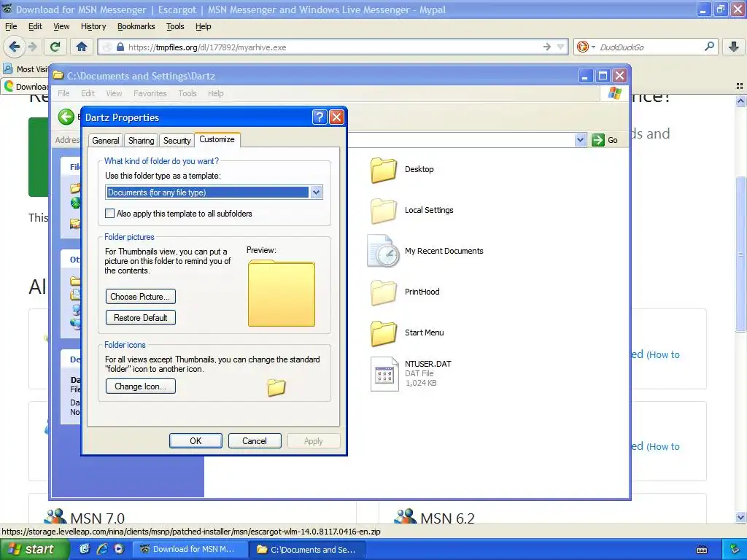Click the Go arrow in the browser URL bar
Screen dimensions: 747x560
(x=547, y=47)
